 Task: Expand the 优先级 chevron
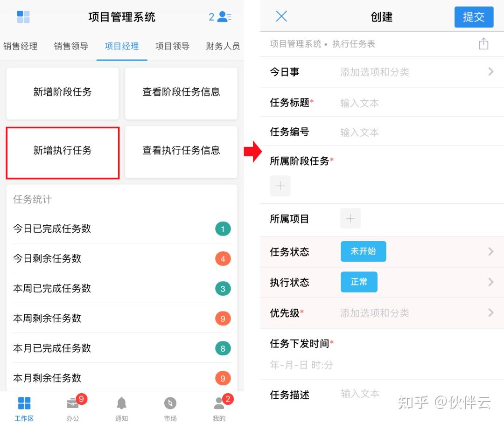(x=490, y=312)
